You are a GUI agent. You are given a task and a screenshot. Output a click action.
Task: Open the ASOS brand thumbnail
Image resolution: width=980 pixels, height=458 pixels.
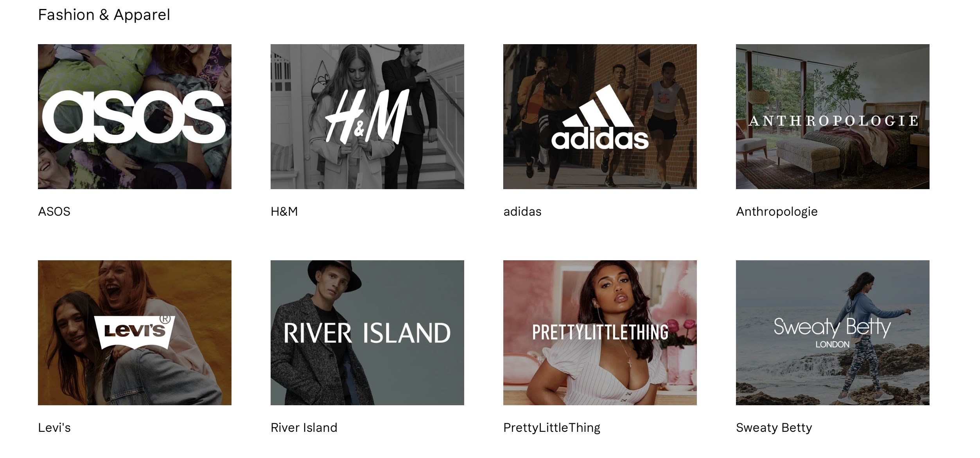point(135,116)
